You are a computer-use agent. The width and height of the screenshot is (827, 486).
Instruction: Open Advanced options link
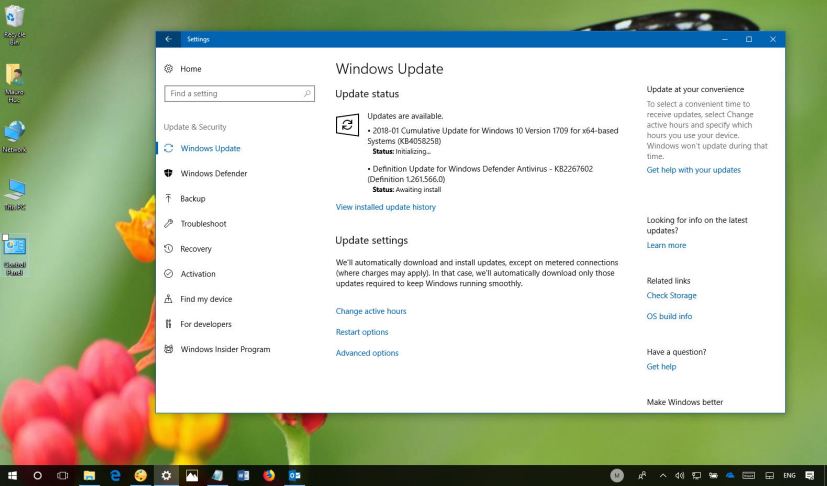tap(367, 353)
